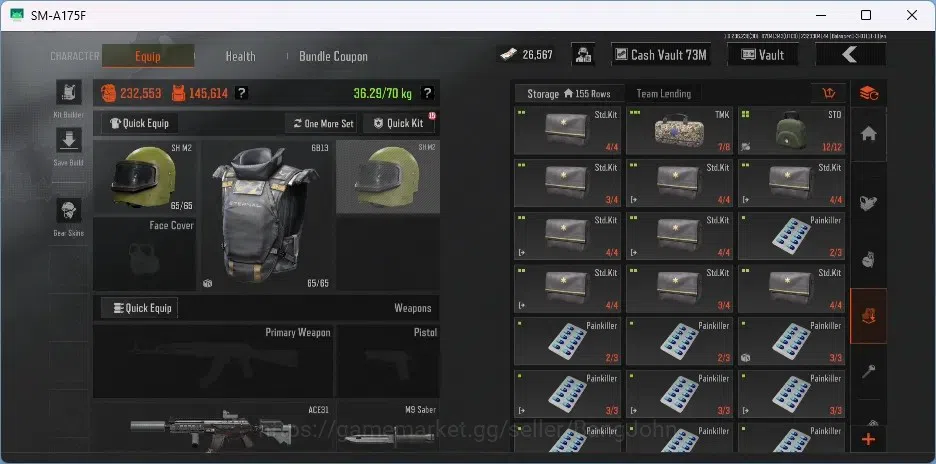Viewport: 936px width, 464px height.
Task: Open the Kit Builder icon
Action: 69,93
